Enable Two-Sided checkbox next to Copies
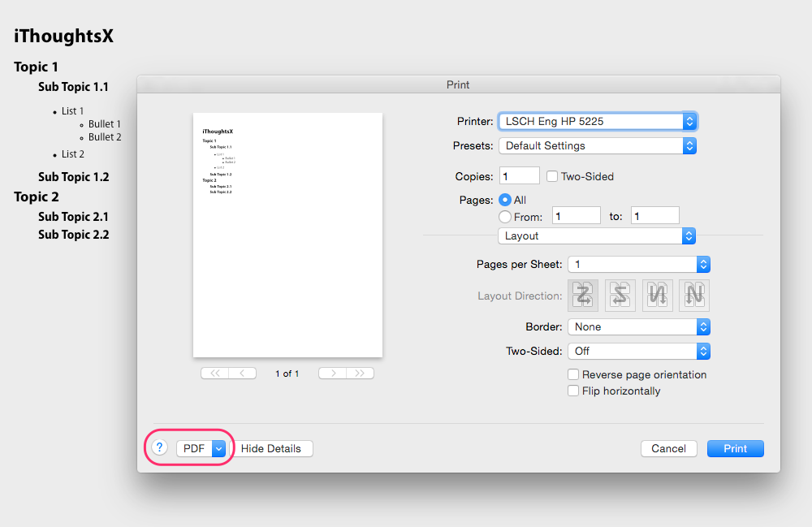The width and height of the screenshot is (812, 527). pyautogui.click(x=552, y=176)
